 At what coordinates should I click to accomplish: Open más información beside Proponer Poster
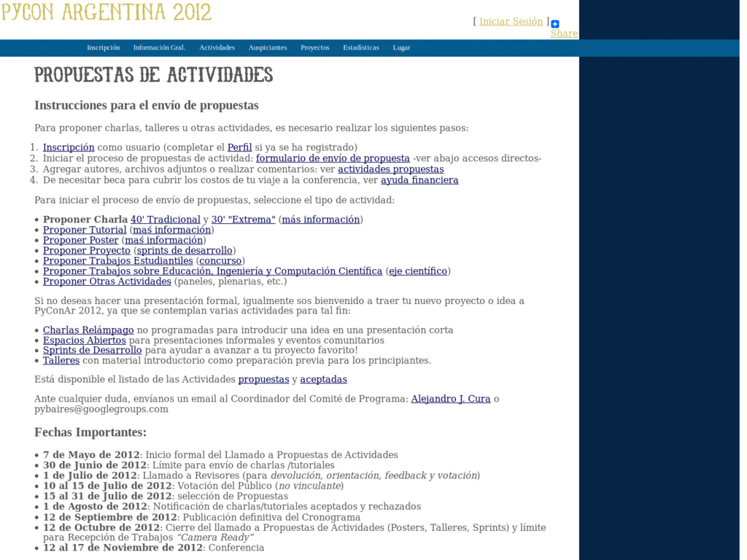(164, 241)
